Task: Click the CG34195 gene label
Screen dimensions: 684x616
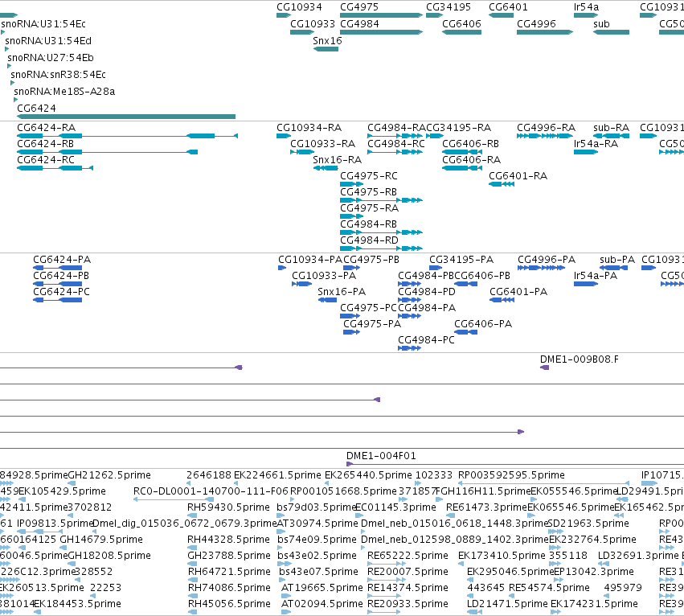Action: [448, 7]
